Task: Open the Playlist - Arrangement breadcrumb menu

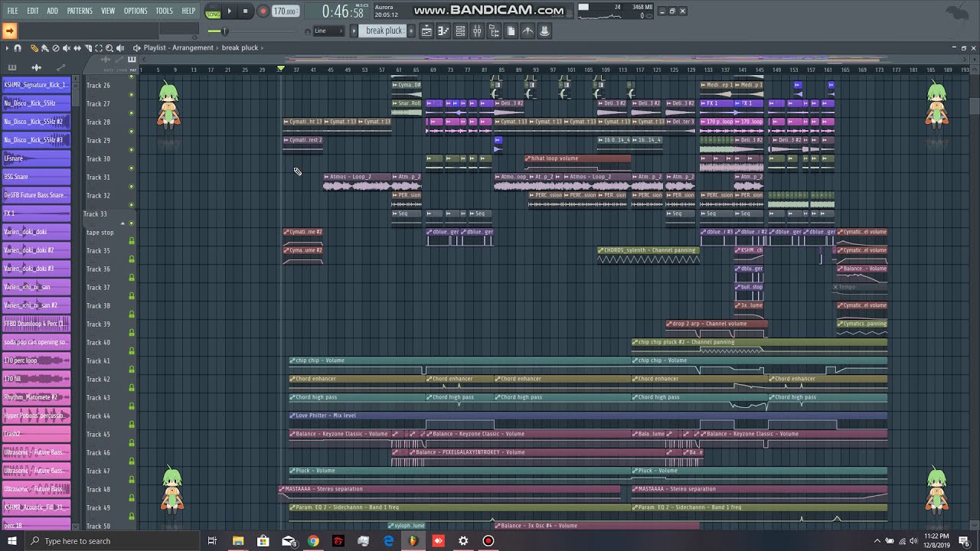Action: click(x=178, y=47)
